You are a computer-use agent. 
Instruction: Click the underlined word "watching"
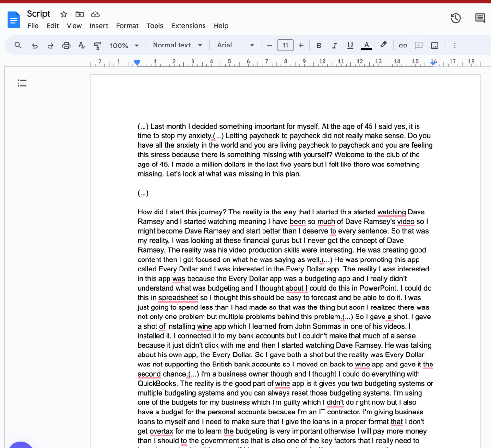392,212
